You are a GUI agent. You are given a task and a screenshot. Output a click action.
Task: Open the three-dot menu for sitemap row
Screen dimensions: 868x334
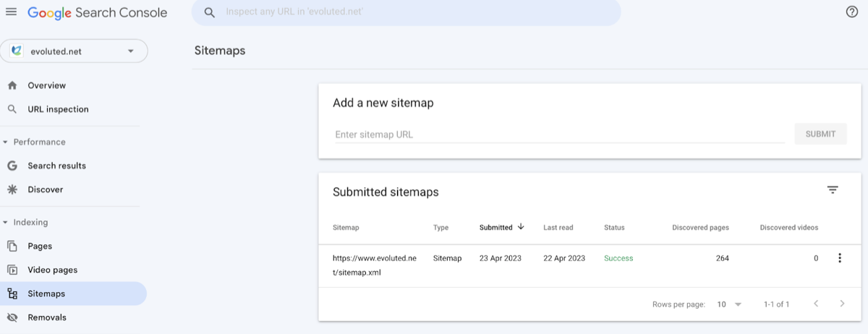pos(839,258)
